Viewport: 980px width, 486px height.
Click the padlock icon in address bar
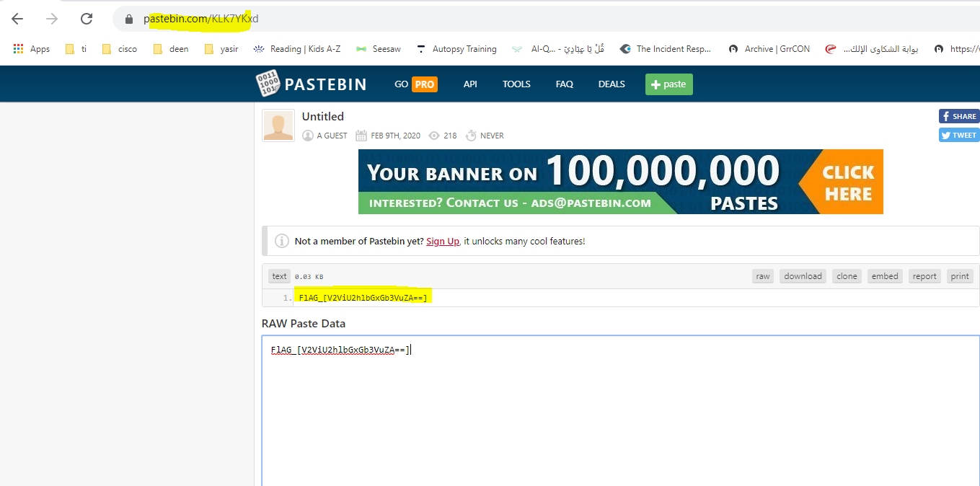click(x=130, y=19)
